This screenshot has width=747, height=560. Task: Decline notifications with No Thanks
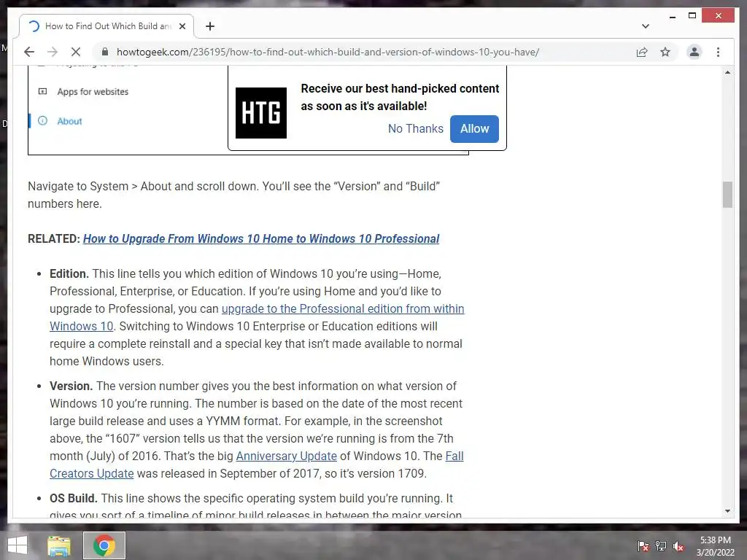(x=415, y=128)
